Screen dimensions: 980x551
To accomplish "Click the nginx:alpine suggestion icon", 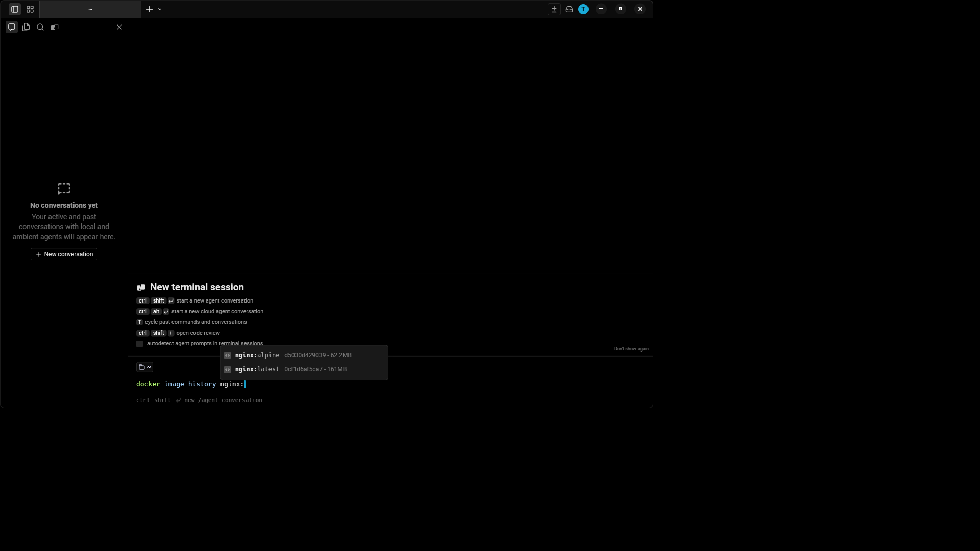I will (x=228, y=355).
